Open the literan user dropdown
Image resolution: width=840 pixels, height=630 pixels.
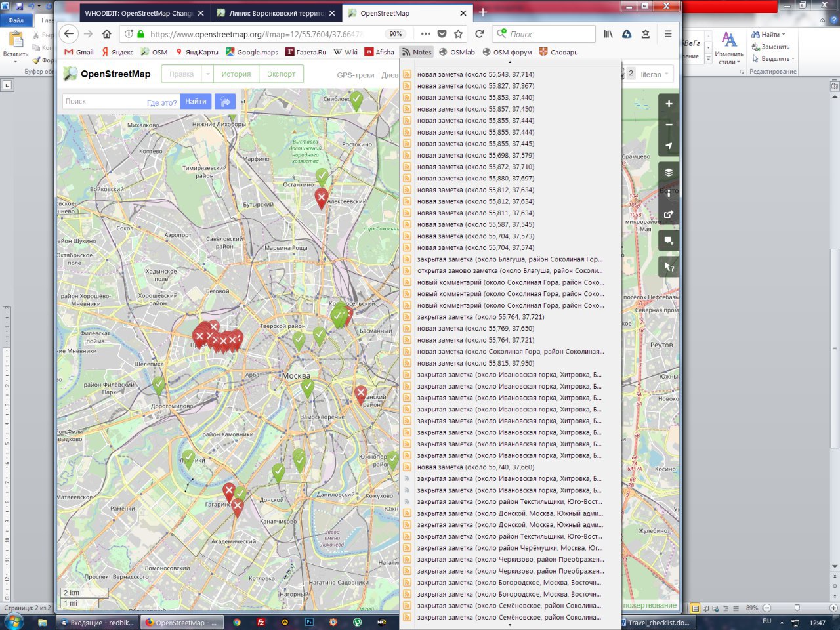point(655,74)
